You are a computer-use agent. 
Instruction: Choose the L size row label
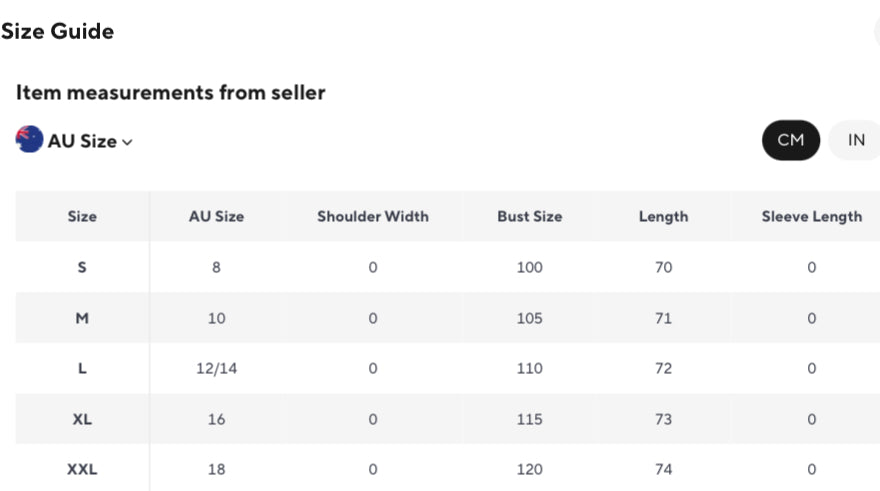click(82, 368)
